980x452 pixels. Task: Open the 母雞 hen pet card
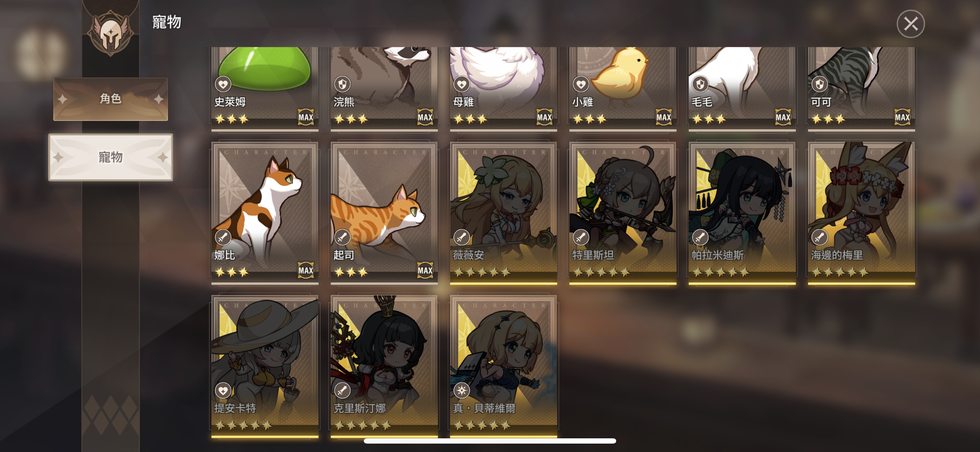504,89
